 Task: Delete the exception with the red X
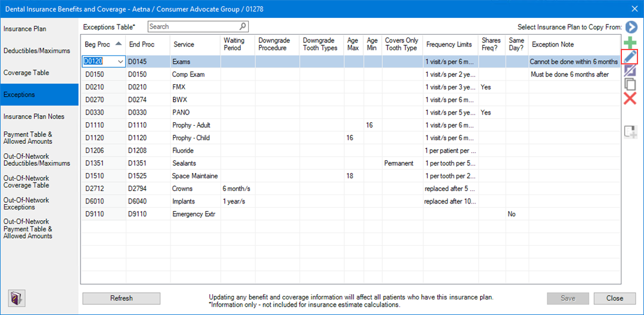coord(630,98)
